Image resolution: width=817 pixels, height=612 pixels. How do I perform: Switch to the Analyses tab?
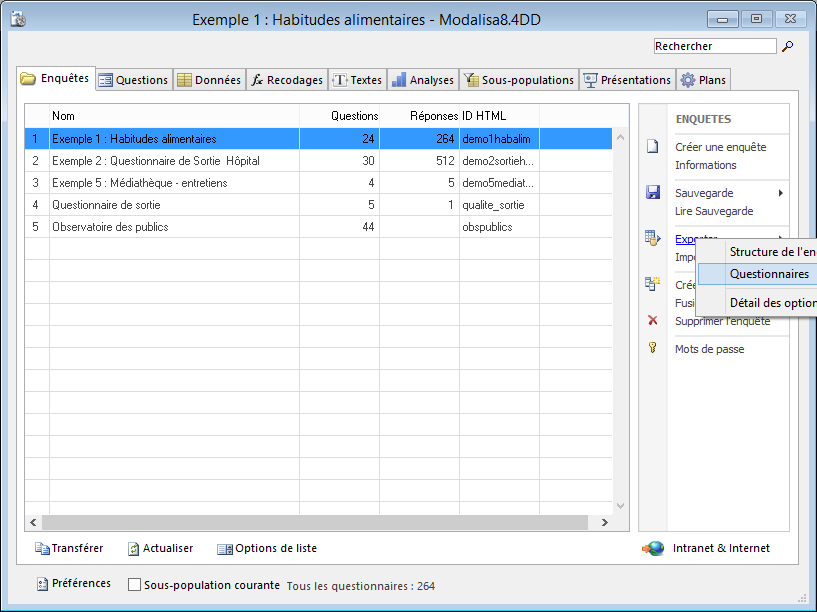click(423, 80)
